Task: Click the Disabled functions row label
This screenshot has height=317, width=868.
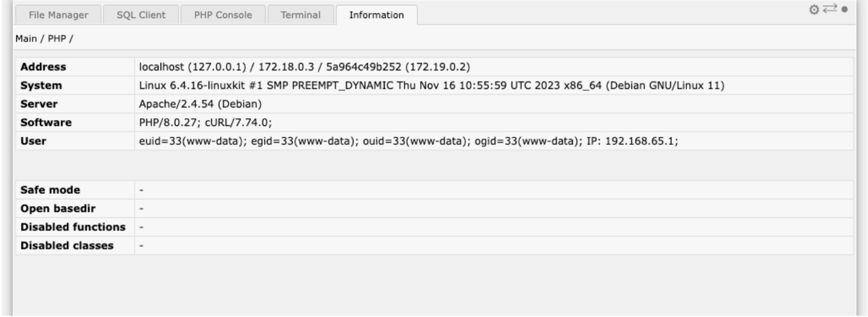Action: point(73,227)
